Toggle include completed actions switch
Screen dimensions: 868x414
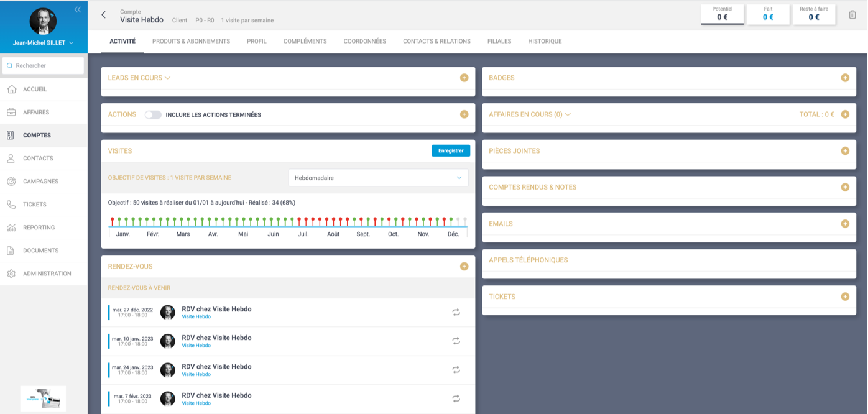click(153, 115)
